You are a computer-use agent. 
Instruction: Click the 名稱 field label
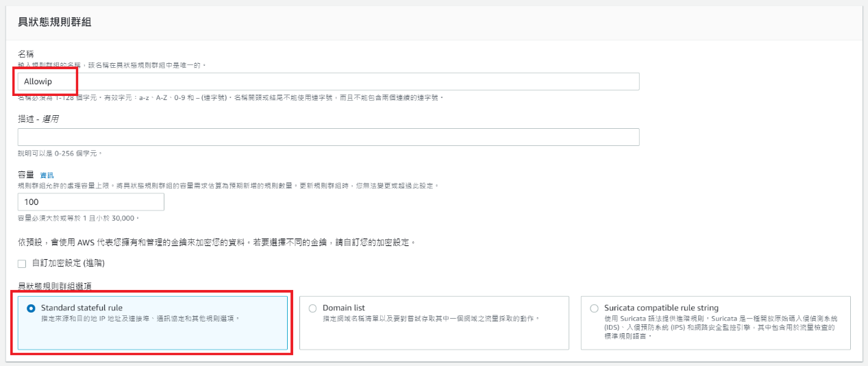pyautogui.click(x=26, y=53)
